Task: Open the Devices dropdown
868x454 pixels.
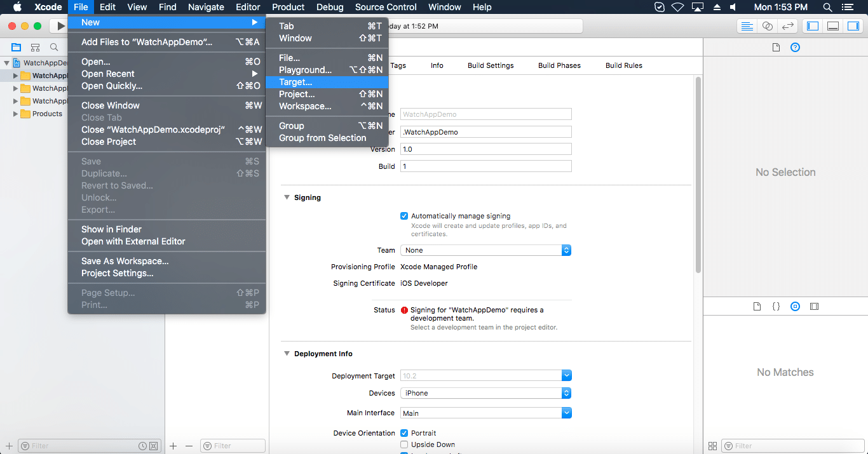Action: 485,393
